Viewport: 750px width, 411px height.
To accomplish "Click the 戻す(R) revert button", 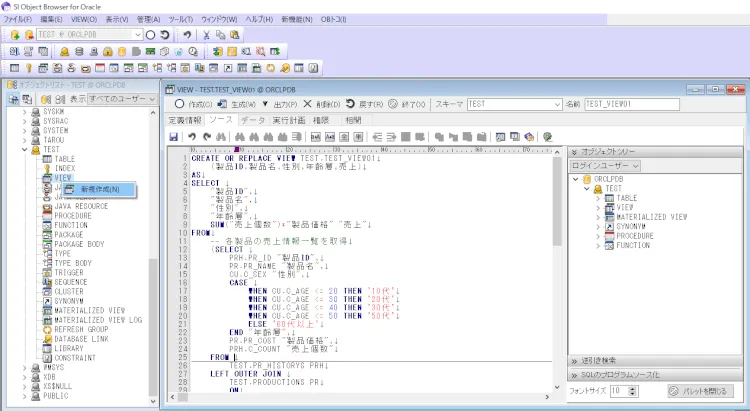I will click(364, 104).
